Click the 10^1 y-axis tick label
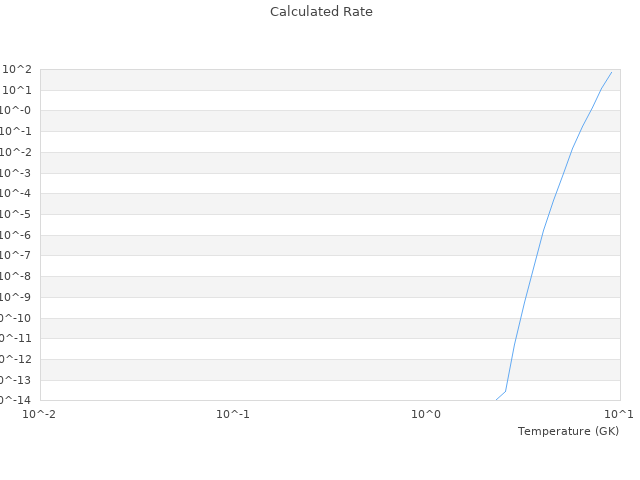The image size is (640, 480). coord(17,90)
